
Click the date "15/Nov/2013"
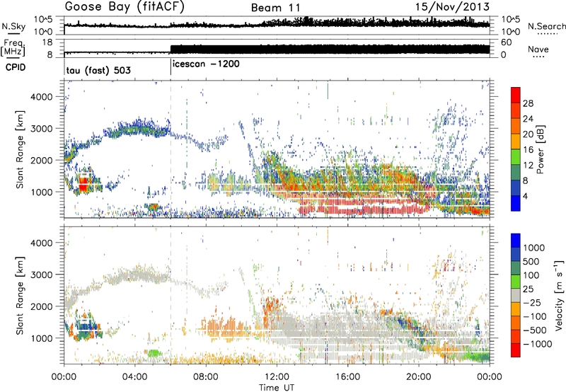tap(452, 7)
